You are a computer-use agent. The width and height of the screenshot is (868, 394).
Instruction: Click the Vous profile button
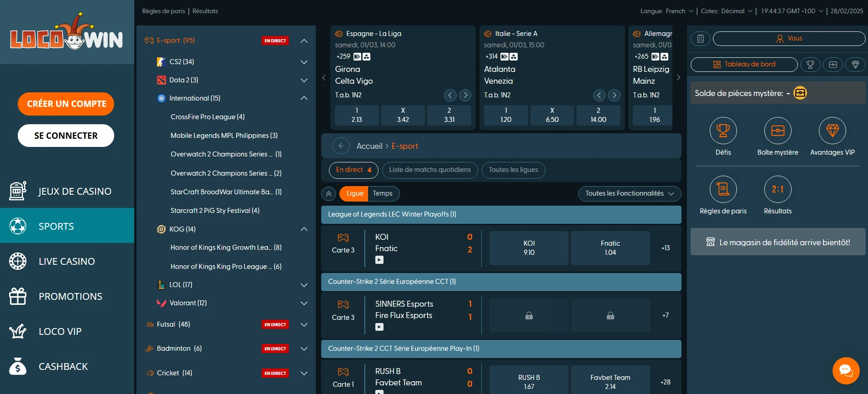789,39
